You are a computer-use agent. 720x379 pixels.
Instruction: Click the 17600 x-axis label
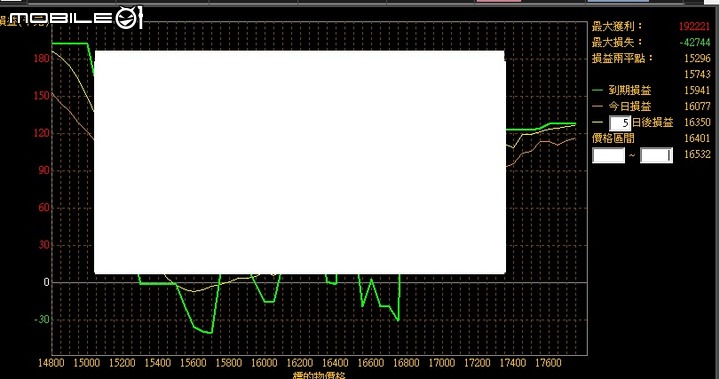coord(548,363)
